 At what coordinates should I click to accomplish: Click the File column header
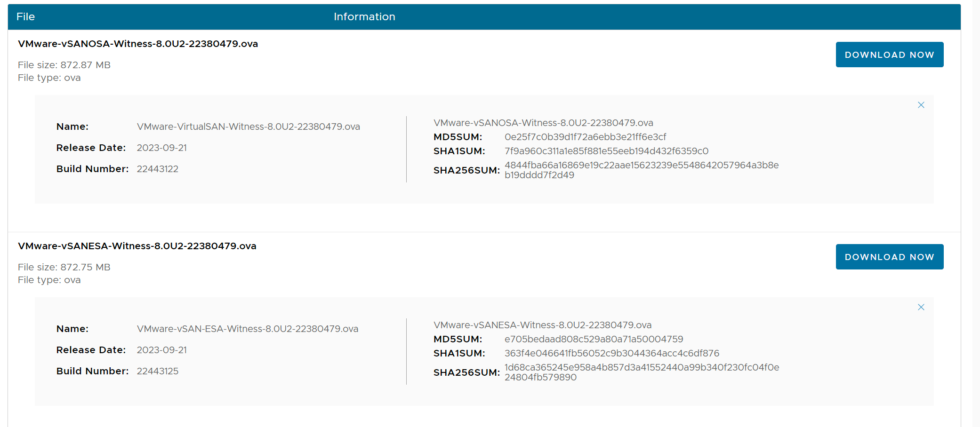tap(25, 17)
